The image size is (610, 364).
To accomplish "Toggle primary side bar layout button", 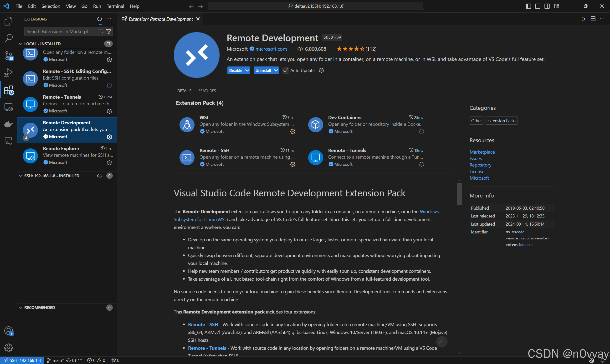I will (x=528, y=6).
